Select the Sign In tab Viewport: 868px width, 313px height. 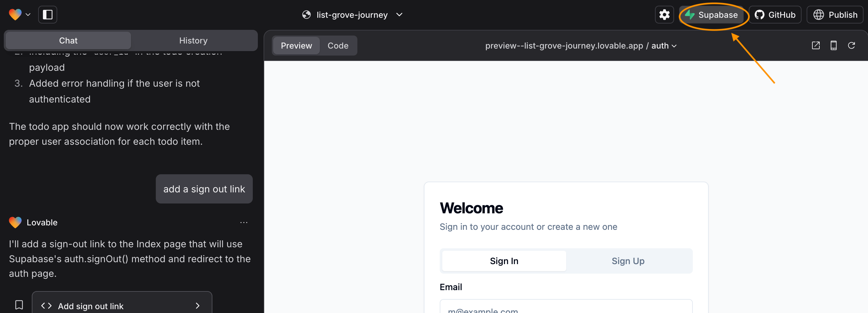point(504,261)
